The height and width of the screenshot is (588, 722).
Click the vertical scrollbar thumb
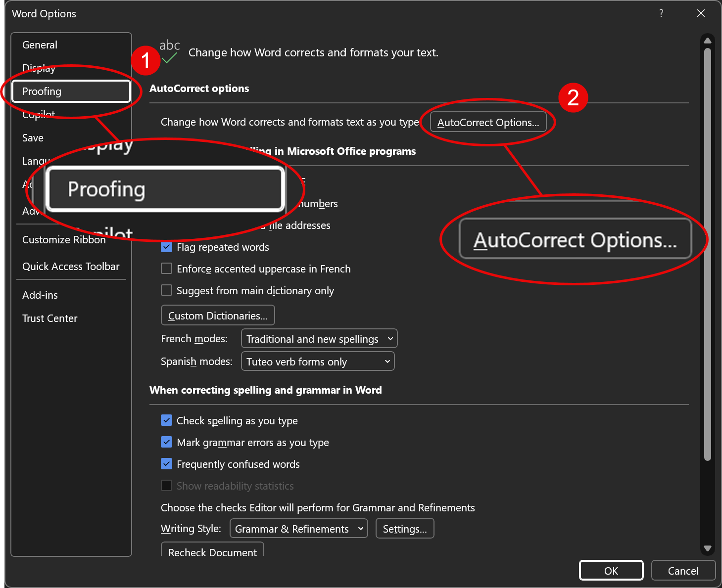[x=708, y=255]
